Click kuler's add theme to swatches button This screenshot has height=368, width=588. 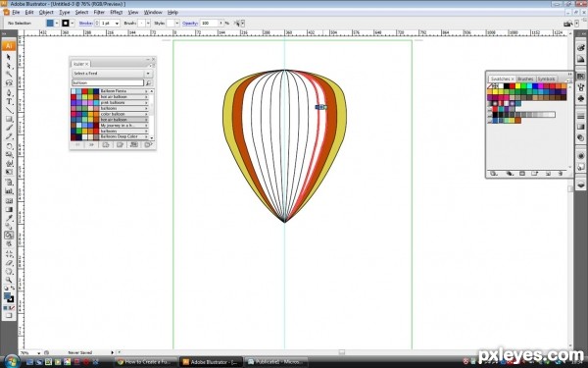point(134,144)
